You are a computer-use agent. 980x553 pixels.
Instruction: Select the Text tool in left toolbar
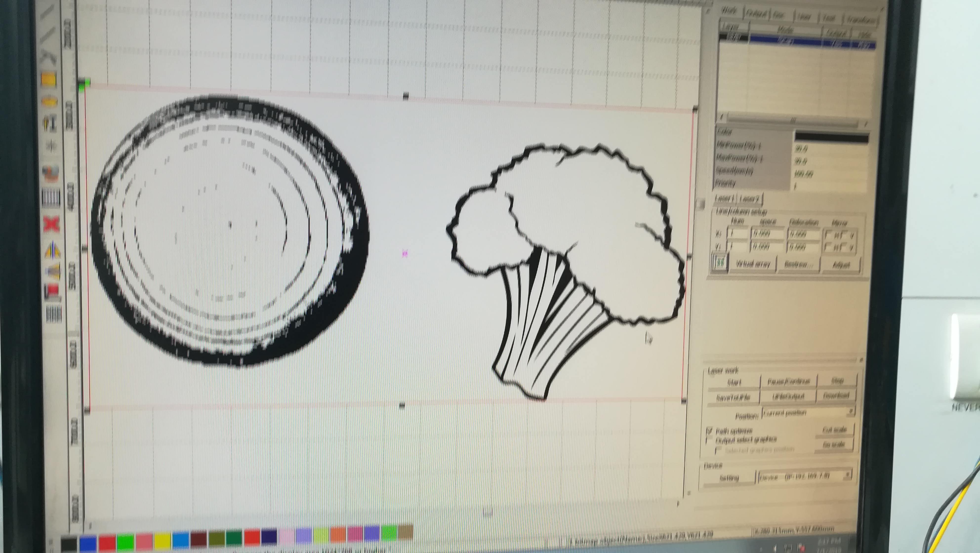50,124
